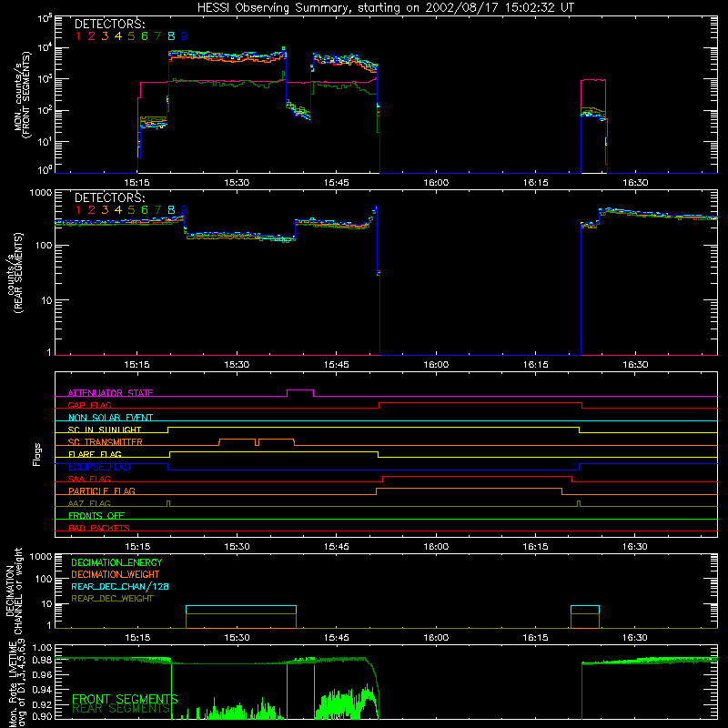Screen dimensions: 728x728
Task: Click the REAR_DEC_CHAN/128 legend entry
Action: point(120,586)
